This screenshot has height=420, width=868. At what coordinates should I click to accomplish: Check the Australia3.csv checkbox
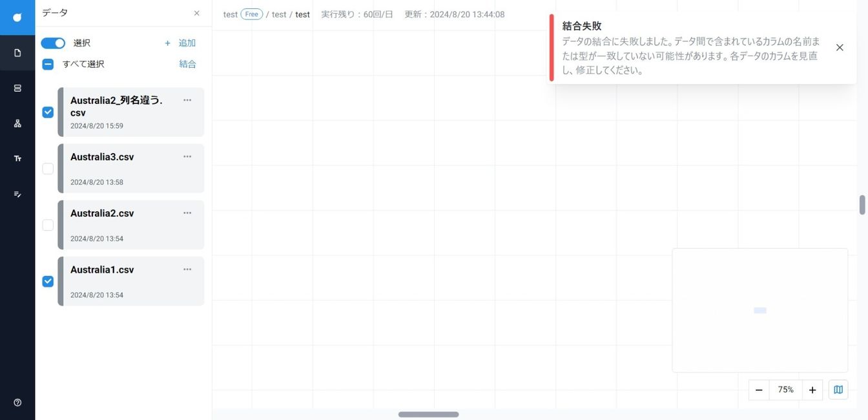coord(48,169)
